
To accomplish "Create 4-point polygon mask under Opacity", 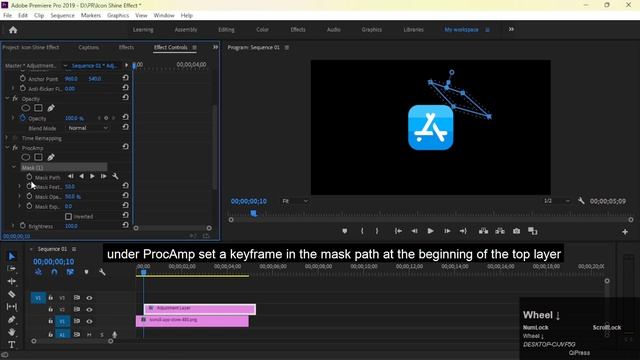I will pyautogui.click(x=38, y=108).
